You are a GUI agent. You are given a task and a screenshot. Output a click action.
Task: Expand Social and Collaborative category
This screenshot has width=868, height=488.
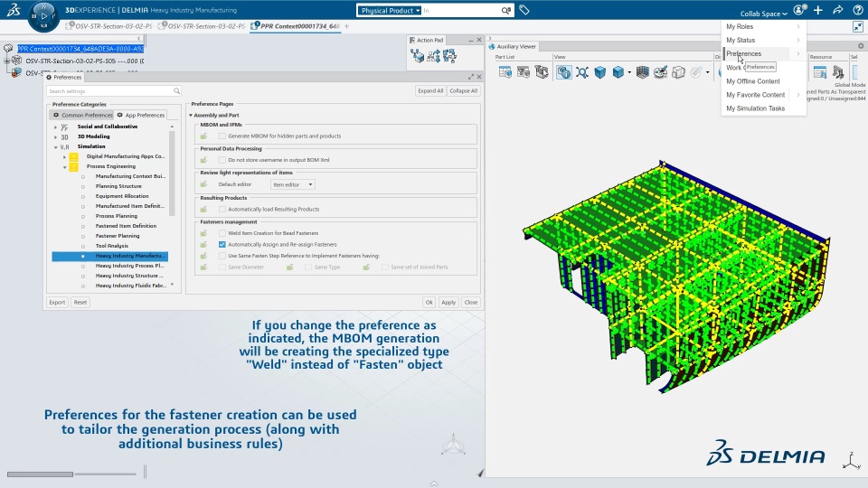click(55, 127)
